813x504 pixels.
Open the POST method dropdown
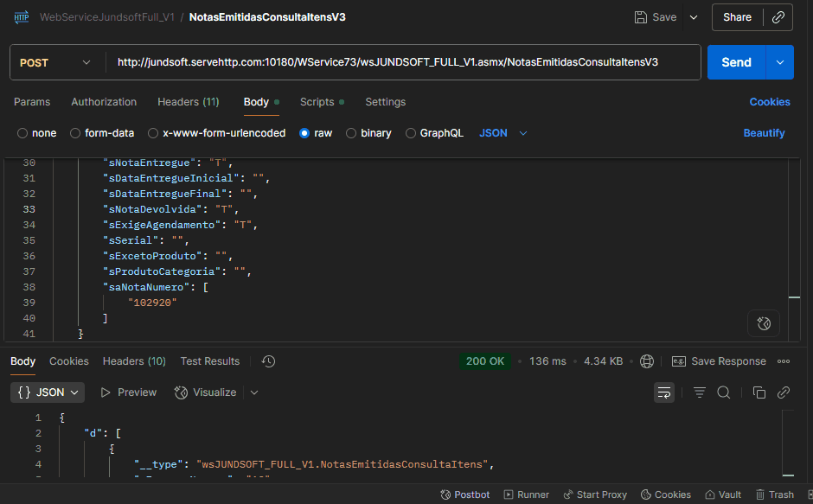click(x=54, y=62)
